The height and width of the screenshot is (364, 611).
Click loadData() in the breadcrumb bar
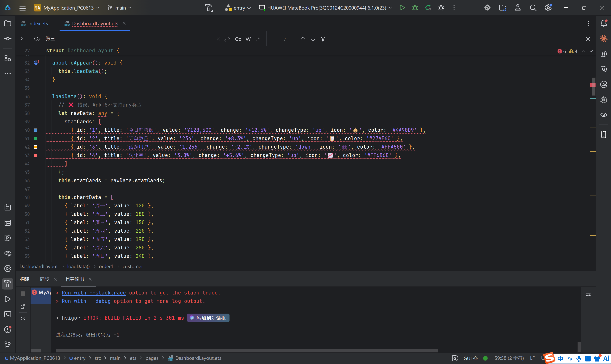coord(78,266)
